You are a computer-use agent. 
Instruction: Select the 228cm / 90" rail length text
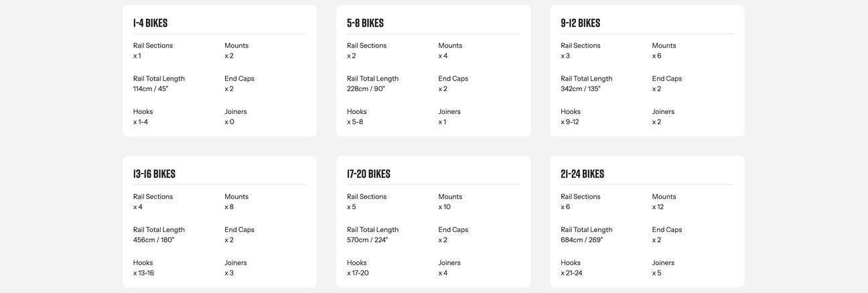tap(366, 89)
